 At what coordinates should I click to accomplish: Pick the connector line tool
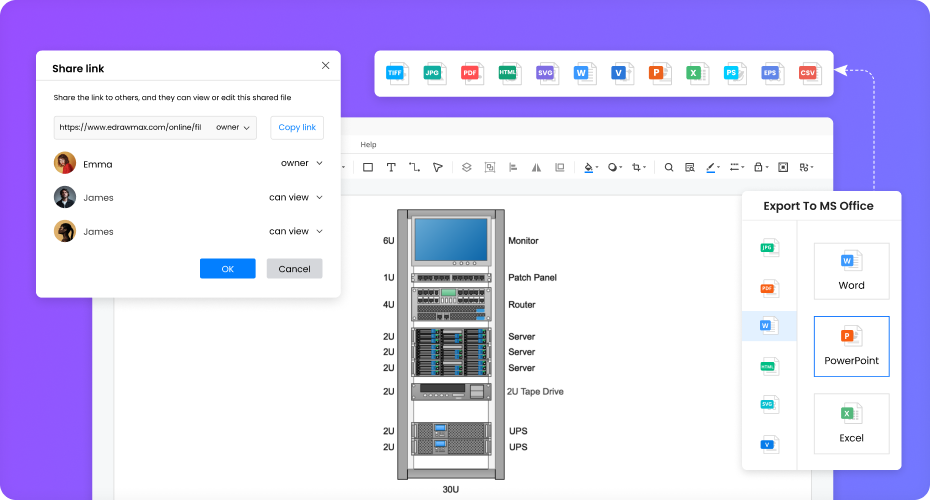coord(414,167)
